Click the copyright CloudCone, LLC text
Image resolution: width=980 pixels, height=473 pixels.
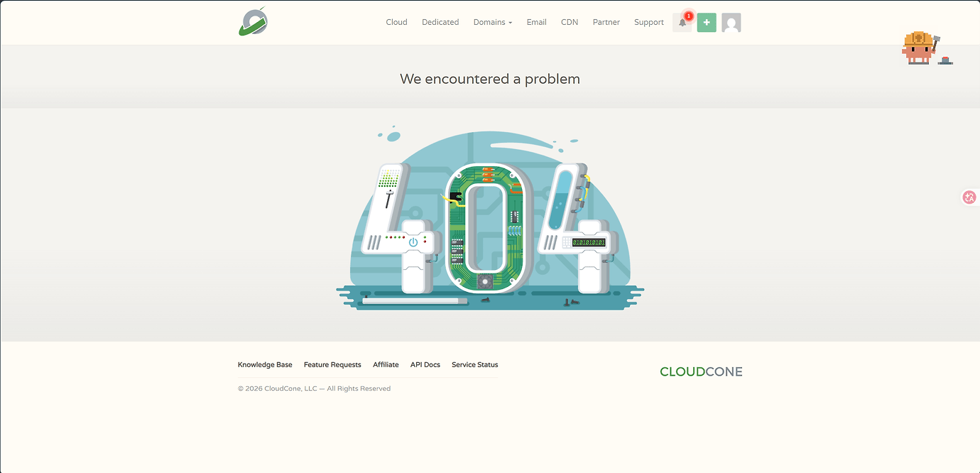(x=314, y=388)
